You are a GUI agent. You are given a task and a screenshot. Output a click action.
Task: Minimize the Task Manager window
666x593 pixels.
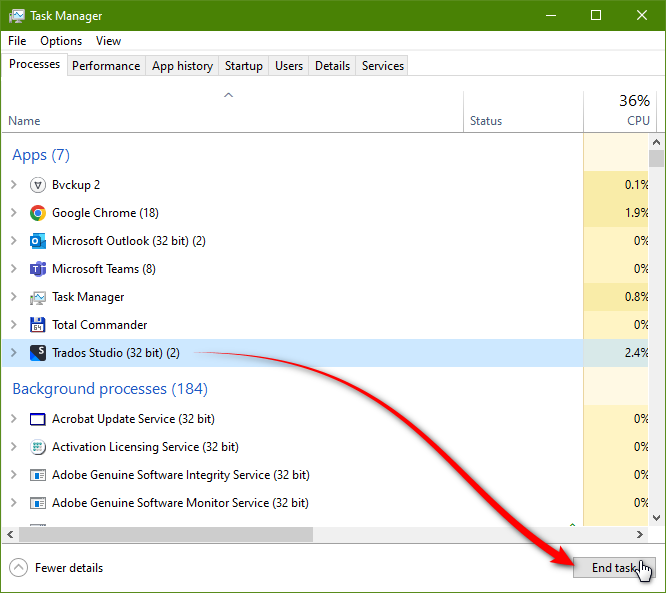point(551,16)
